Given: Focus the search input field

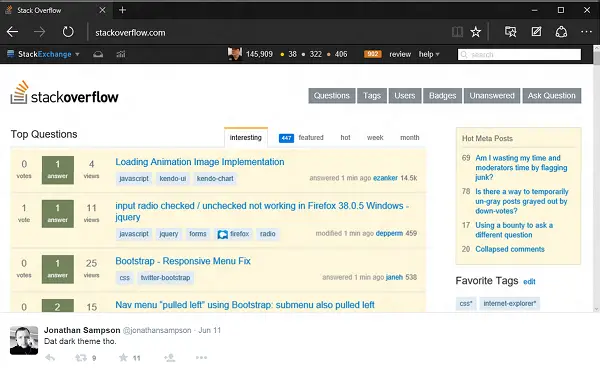Looking at the screenshot, I should pos(519,54).
